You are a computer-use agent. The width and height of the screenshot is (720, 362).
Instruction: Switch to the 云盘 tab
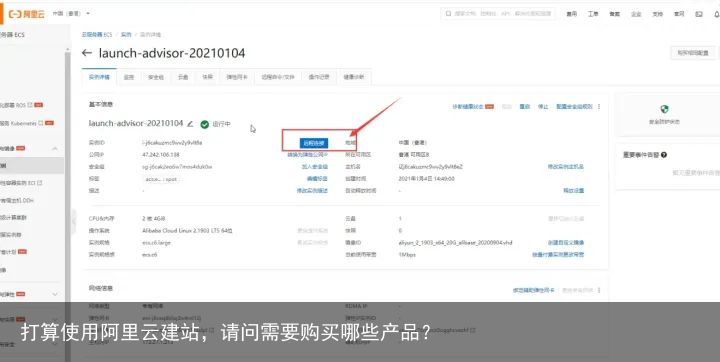pos(183,77)
